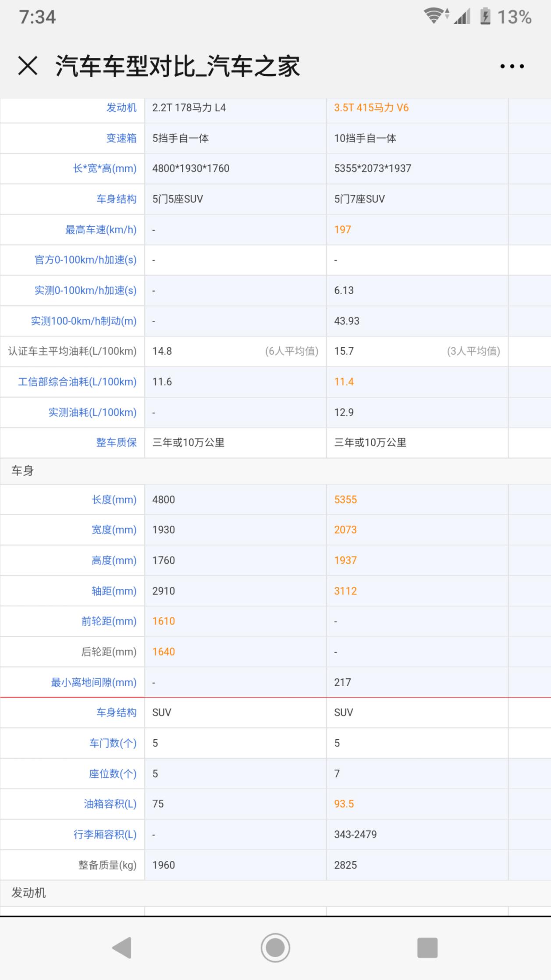Screen dimensions: 551x980
Task: Select the rear track value 1640
Action: [164, 652]
